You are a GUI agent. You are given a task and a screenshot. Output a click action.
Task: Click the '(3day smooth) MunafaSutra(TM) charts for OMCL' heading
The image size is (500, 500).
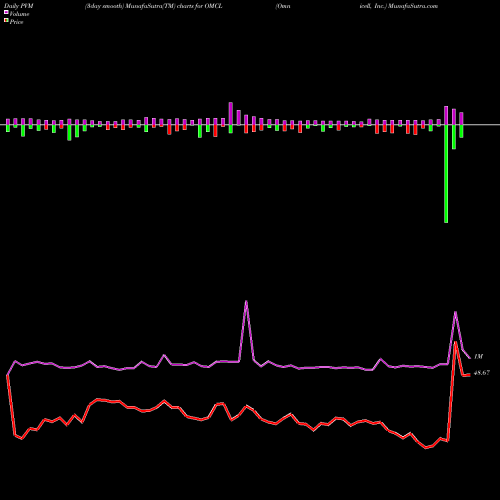(154, 6)
